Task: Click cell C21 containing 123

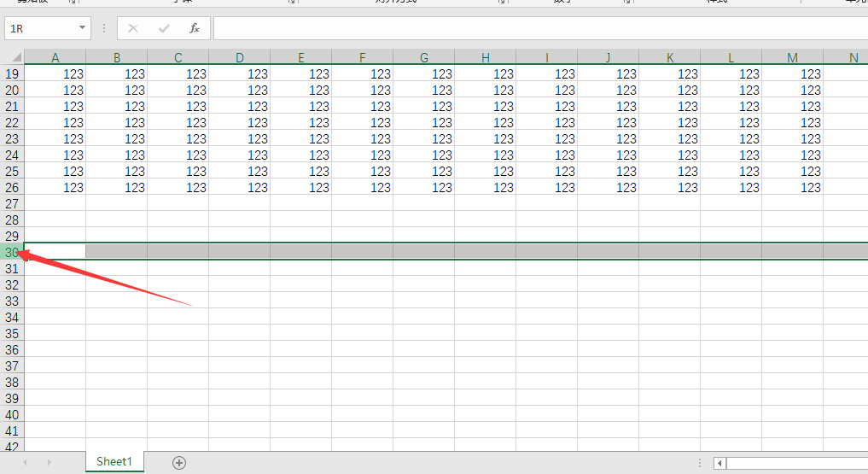Action: point(178,106)
